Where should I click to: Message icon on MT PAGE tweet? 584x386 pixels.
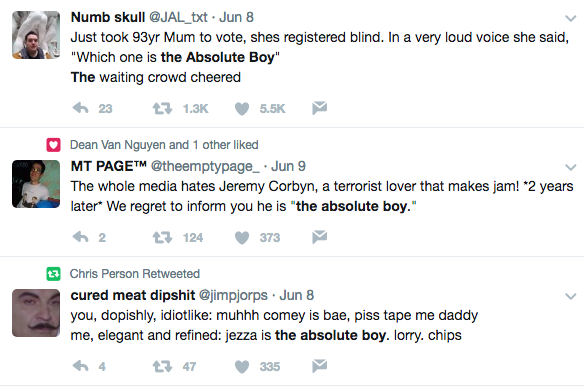(x=320, y=237)
